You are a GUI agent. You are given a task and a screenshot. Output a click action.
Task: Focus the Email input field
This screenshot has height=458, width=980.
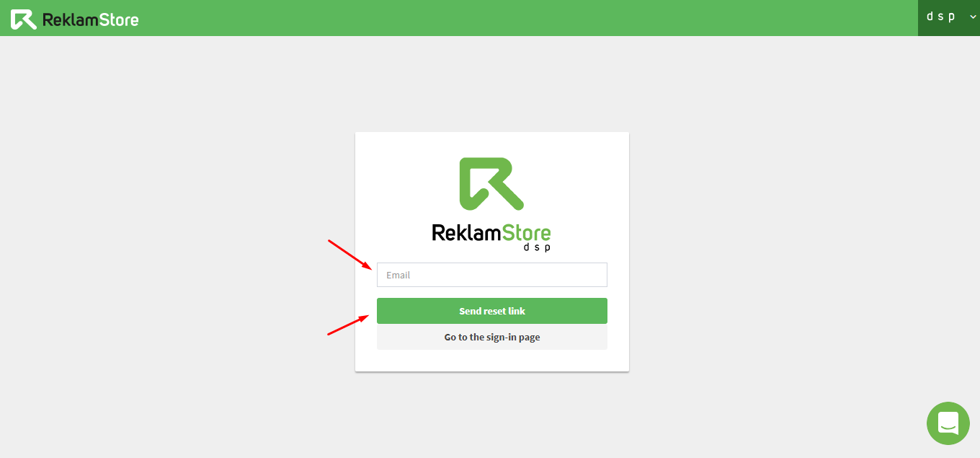coord(491,275)
